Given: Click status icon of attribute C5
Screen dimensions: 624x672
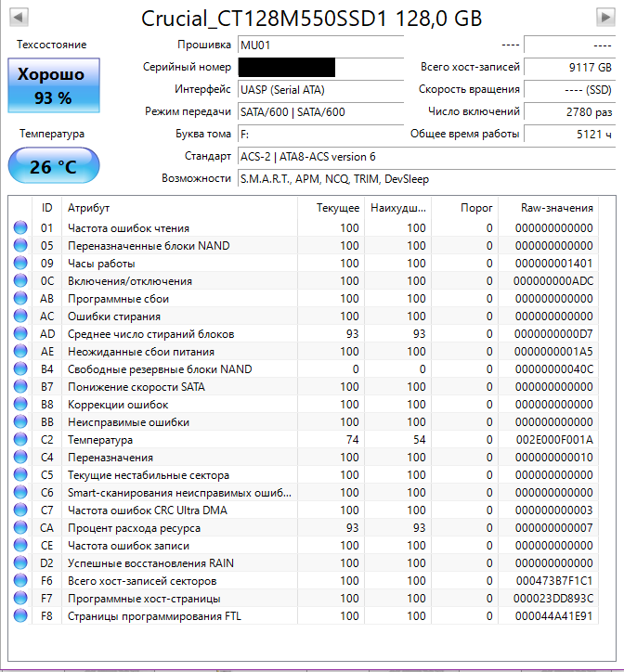Looking at the screenshot, I should (x=20, y=474).
